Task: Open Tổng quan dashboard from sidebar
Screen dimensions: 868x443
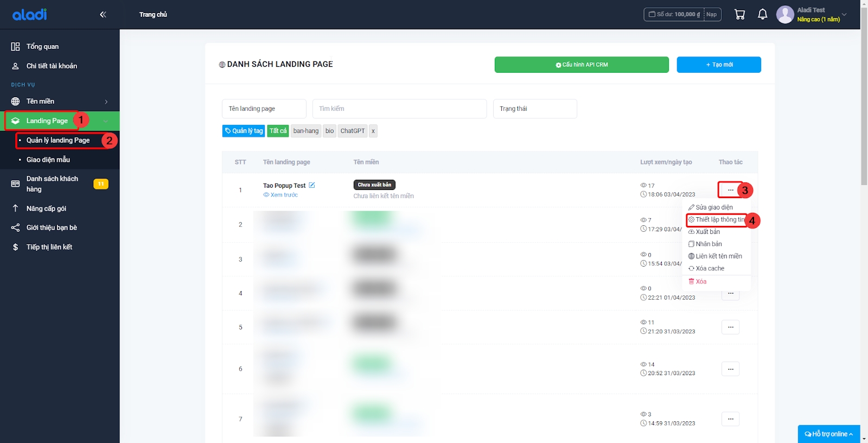Action: 42,47
